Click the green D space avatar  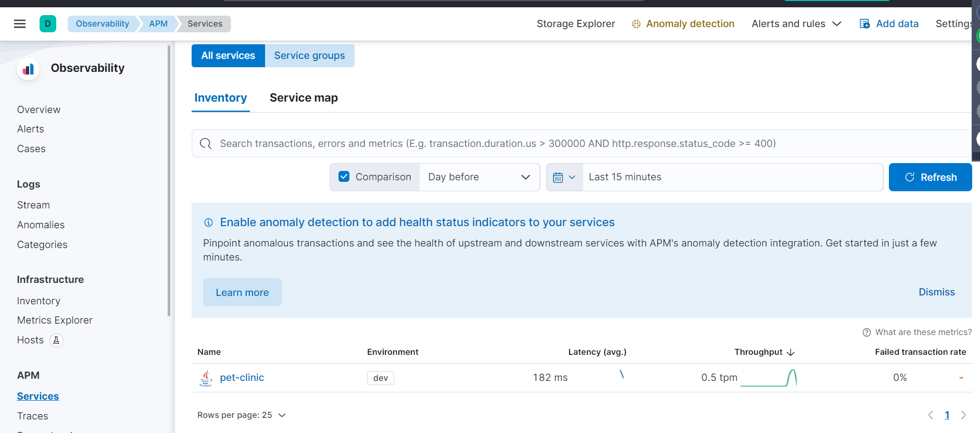pos(48,24)
